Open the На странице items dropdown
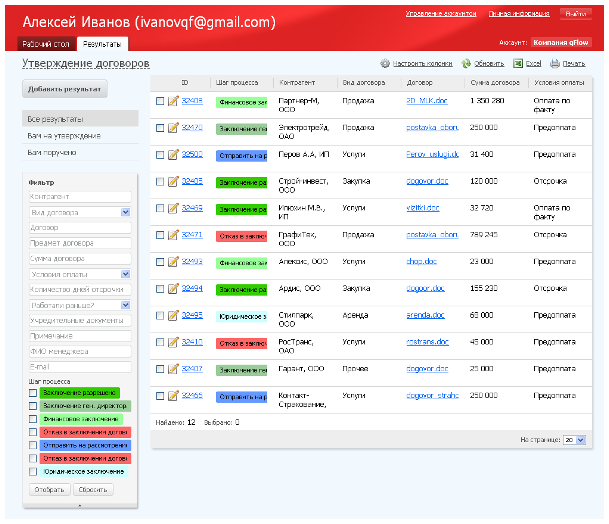 (x=574, y=440)
